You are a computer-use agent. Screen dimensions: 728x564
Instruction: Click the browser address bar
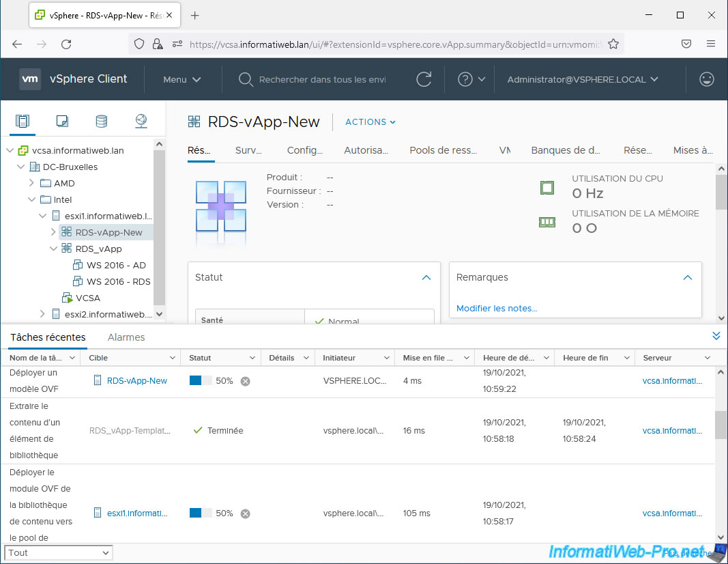394,44
